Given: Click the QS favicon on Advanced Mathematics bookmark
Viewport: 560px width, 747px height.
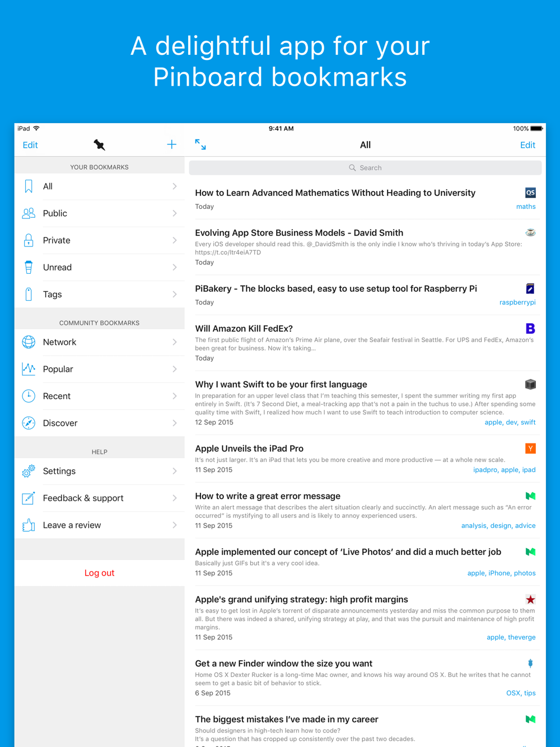Looking at the screenshot, I should 530,193.
